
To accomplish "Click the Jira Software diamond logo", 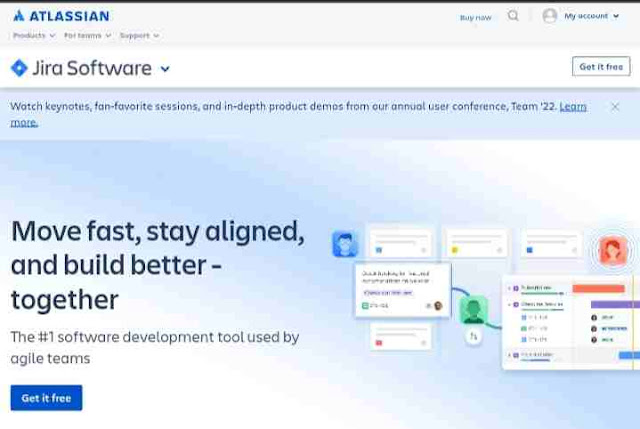I will click(x=19, y=68).
